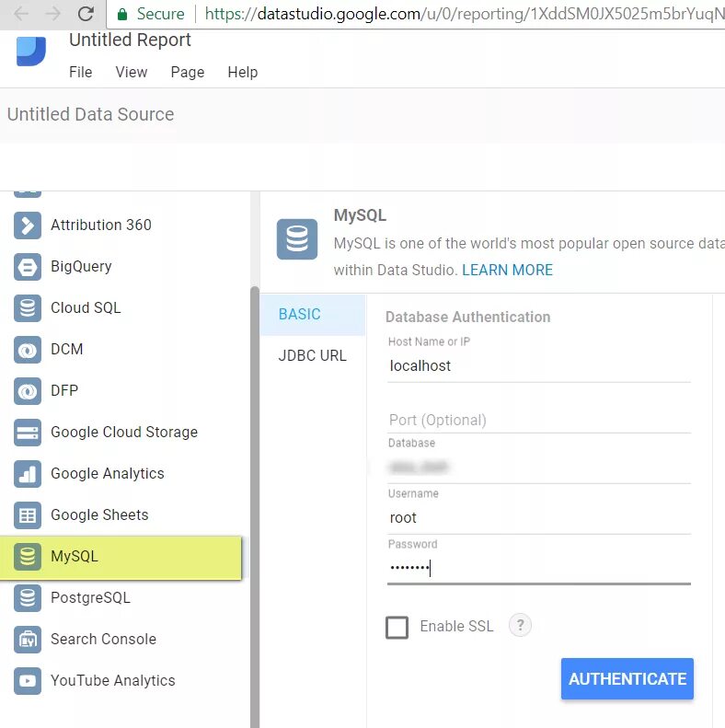Click the DCM connector icon
This screenshot has height=728, width=725.
click(x=28, y=350)
